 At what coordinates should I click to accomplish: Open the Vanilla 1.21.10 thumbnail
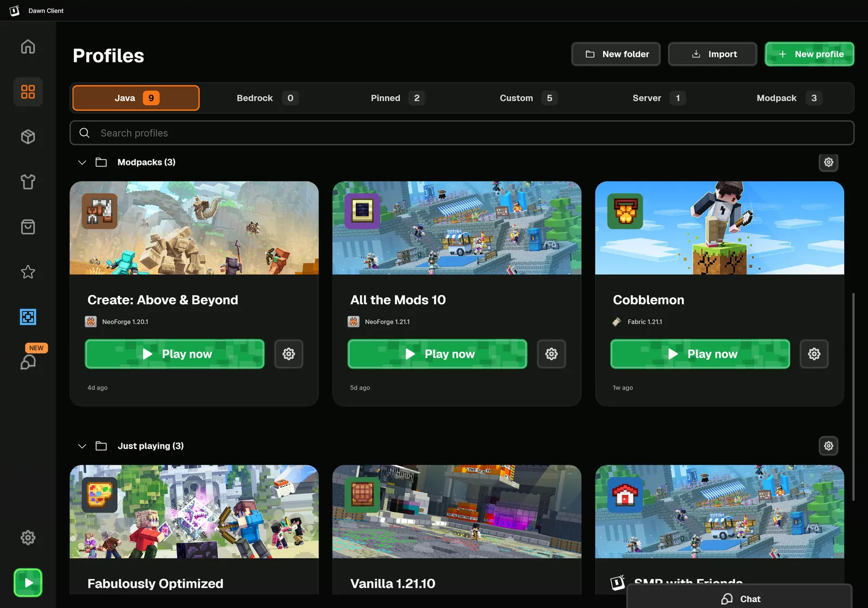pyautogui.click(x=457, y=511)
